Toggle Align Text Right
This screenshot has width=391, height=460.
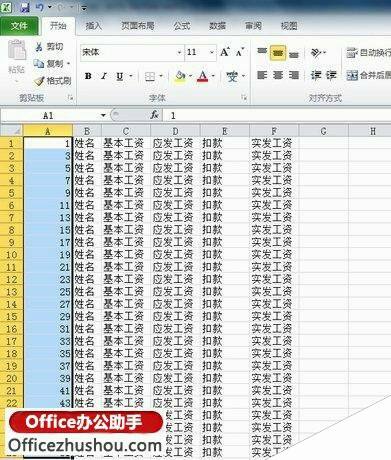[294, 76]
